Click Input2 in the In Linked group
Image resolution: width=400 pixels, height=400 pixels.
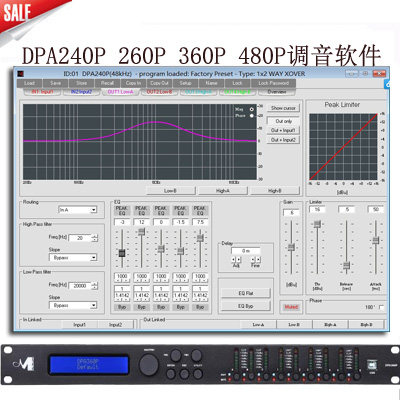[115, 325]
